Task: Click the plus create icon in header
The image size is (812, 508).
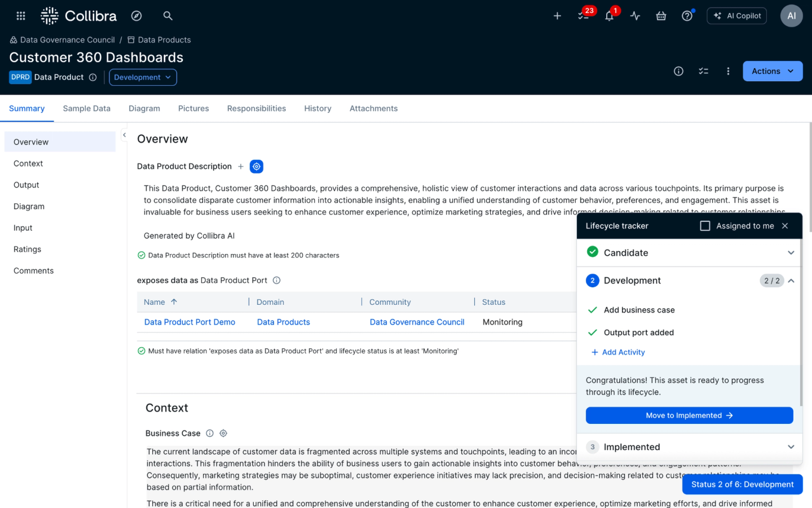Action: pyautogui.click(x=557, y=16)
